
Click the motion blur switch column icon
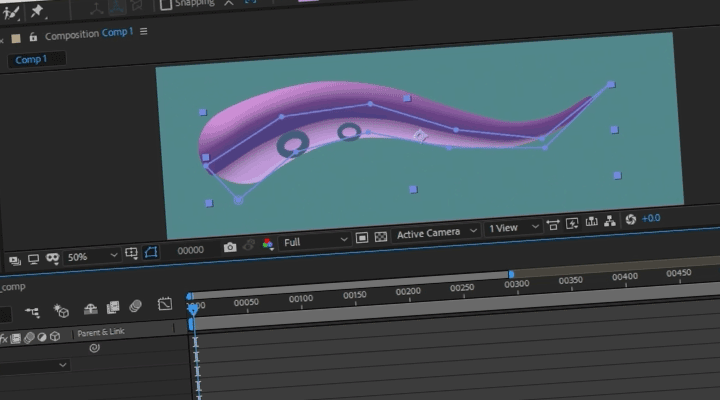click(29, 338)
